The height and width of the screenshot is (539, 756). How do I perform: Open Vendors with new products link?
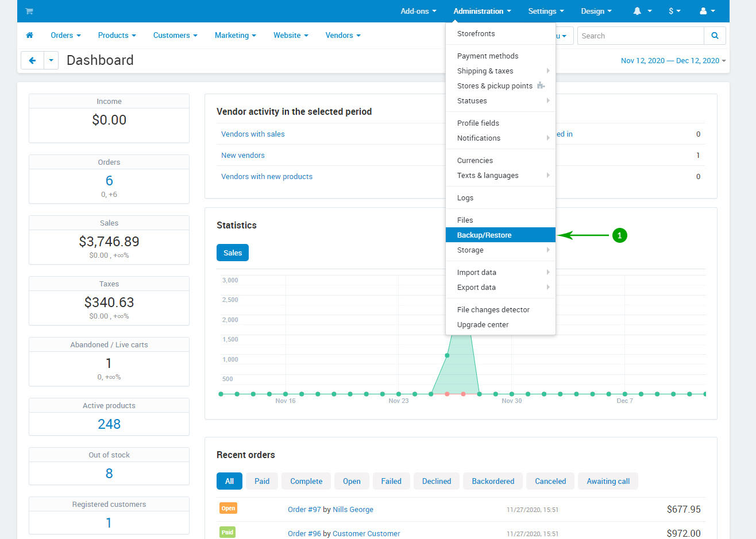click(x=267, y=176)
